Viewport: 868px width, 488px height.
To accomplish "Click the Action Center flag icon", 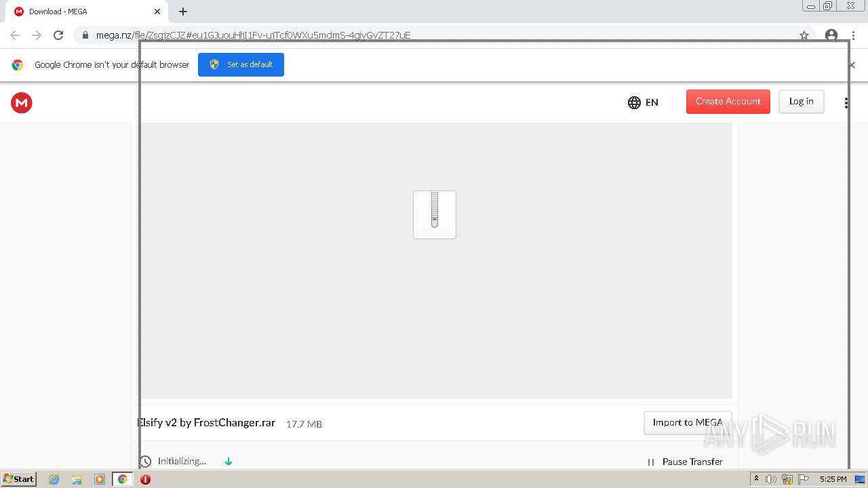I will click(x=804, y=479).
